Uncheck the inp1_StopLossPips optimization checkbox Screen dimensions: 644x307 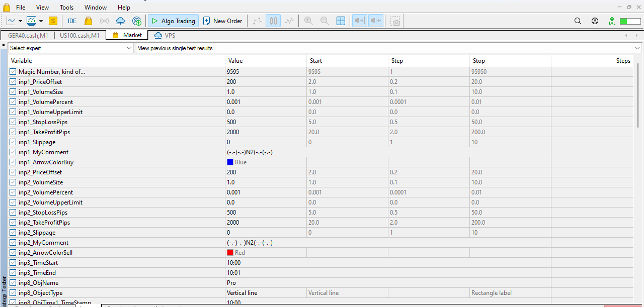(13, 122)
